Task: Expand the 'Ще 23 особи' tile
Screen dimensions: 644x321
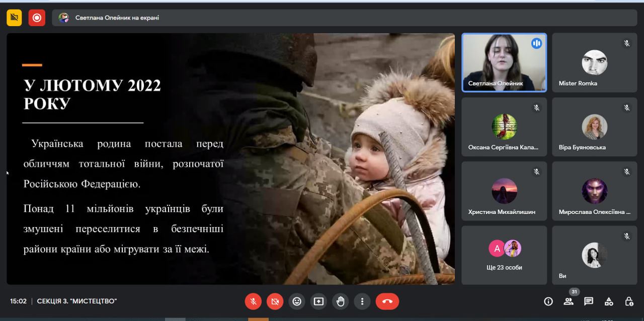Action: click(504, 255)
